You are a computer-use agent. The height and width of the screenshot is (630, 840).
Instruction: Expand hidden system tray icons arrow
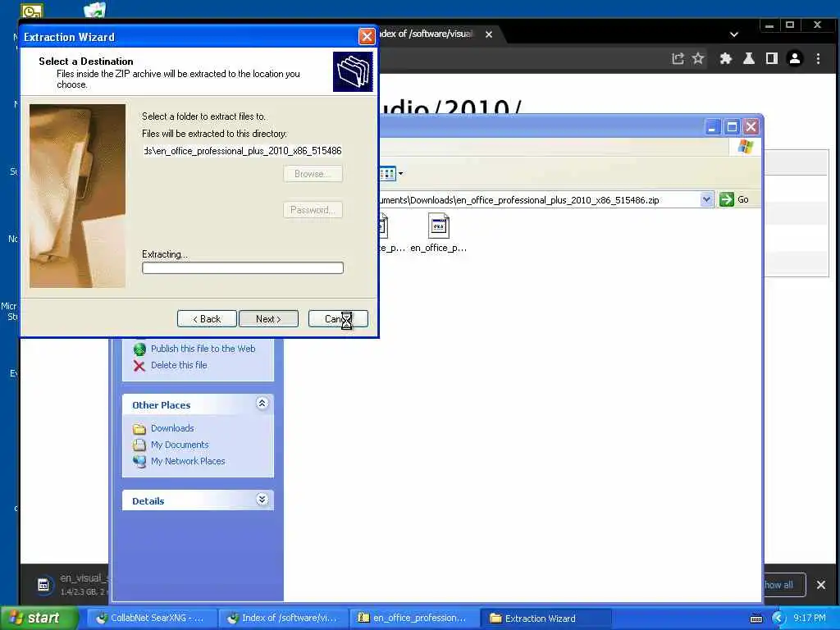tap(778, 619)
